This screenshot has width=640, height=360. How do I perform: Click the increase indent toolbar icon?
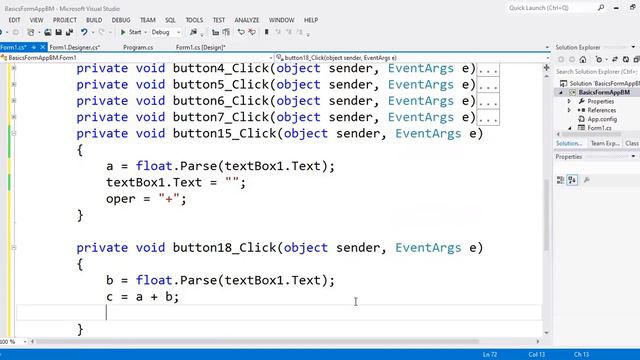226,32
